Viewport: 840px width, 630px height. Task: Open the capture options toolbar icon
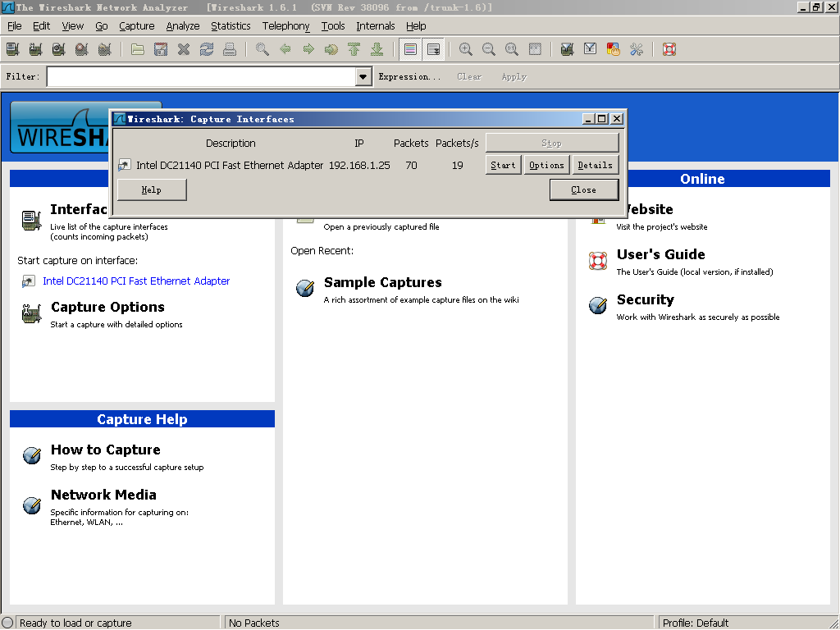[35, 49]
